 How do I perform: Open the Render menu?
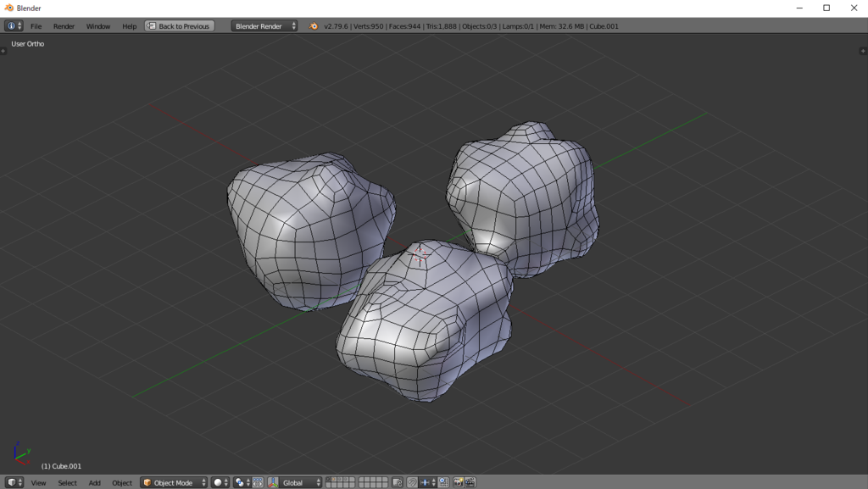[x=64, y=26]
